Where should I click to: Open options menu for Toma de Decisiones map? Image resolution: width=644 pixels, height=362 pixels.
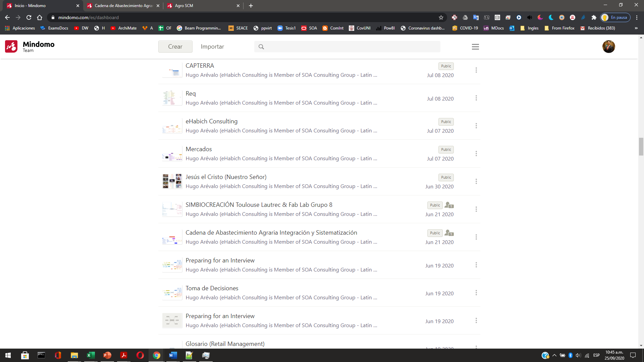click(x=476, y=293)
